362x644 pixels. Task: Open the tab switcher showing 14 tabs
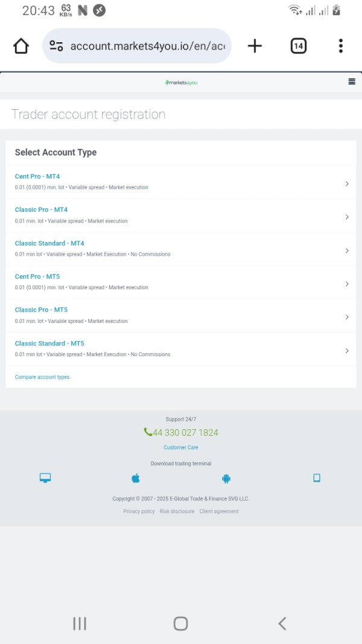(299, 46)
